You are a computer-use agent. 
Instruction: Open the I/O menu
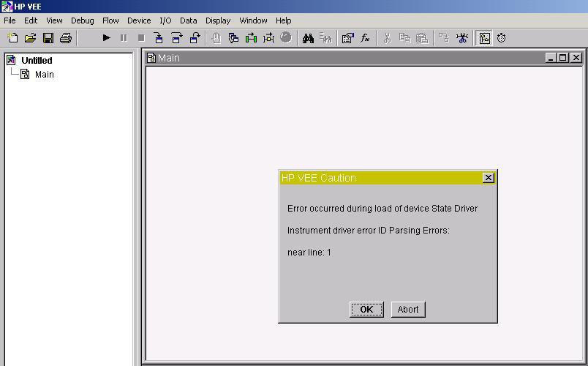[165, 20]
